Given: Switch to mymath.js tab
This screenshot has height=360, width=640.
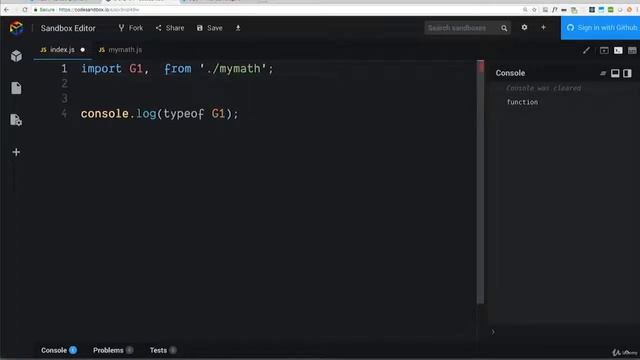Looking at the screenshot, I should click(120, 49).
